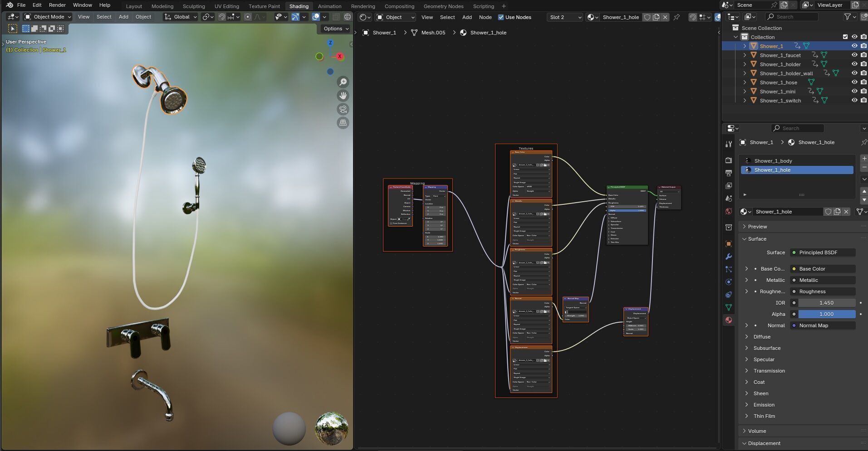Viewport: 868px width, 451px height.
Task: Toggle proportional editing in 3D viewport
Action: click(248, 17)
